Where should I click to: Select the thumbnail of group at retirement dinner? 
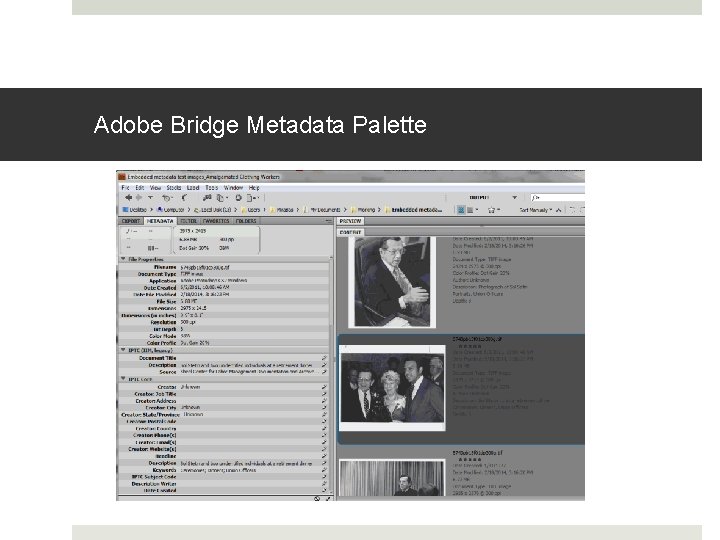392,388
